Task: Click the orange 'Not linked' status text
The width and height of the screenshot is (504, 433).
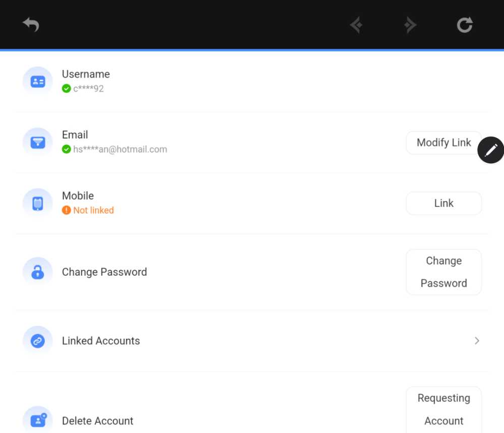Action: [94, 210]
